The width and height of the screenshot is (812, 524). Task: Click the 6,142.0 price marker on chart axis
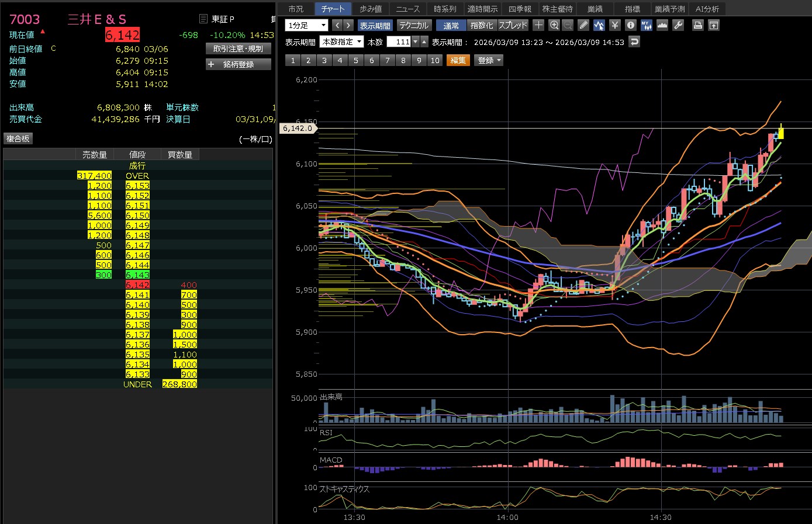[x=298, y=128]
